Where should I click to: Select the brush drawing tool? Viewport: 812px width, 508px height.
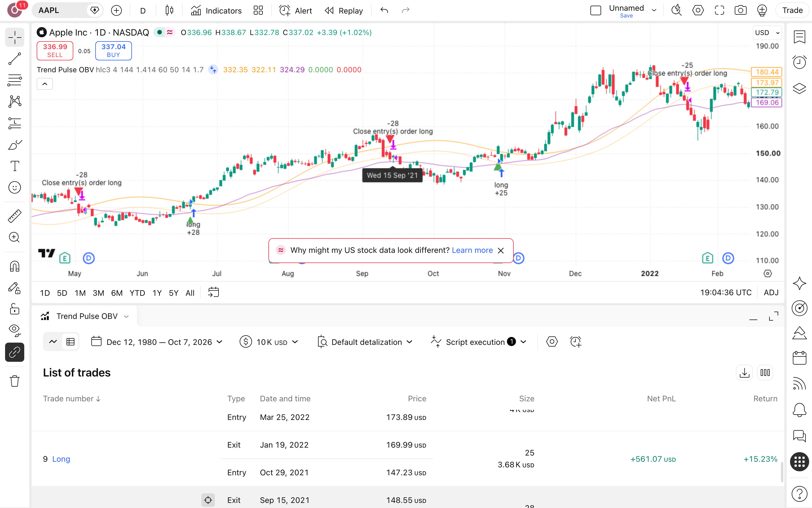pyautogui.click(x=14, y=144)
